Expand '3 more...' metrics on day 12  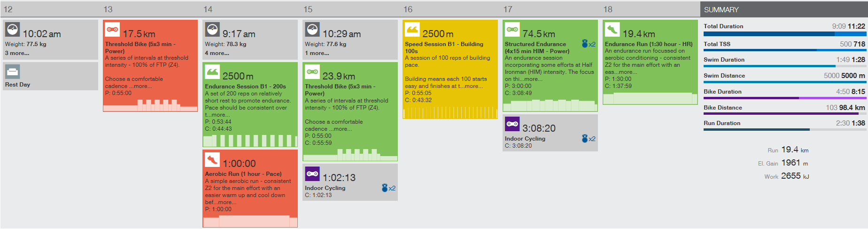click(17, 53)
